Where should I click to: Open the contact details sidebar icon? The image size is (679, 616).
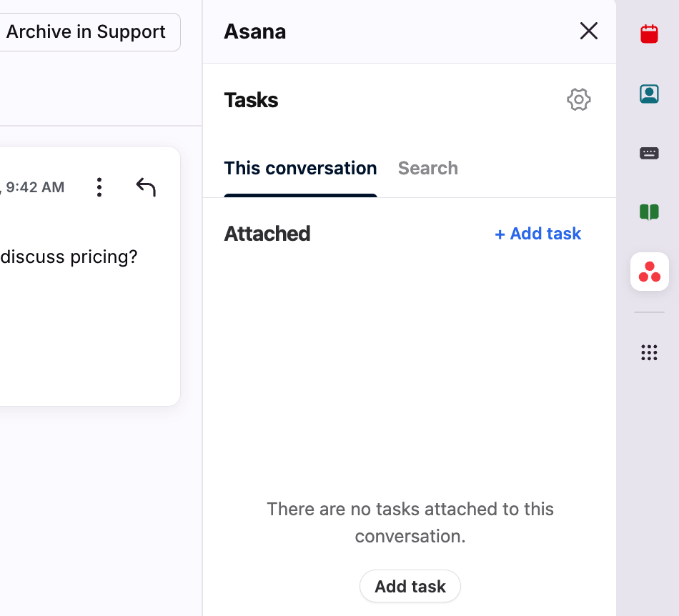coord(649,94)
